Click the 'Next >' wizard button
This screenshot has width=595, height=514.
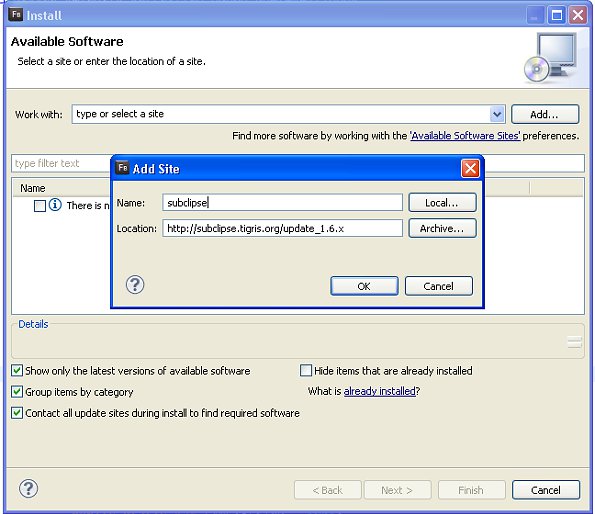(x=397, y=490)
